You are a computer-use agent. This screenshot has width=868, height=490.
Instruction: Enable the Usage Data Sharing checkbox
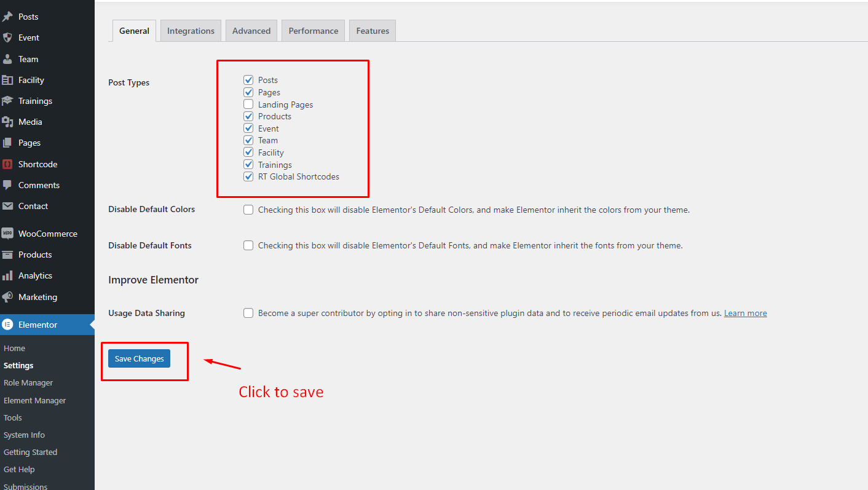pyautogui.click(x=248, y=313)
